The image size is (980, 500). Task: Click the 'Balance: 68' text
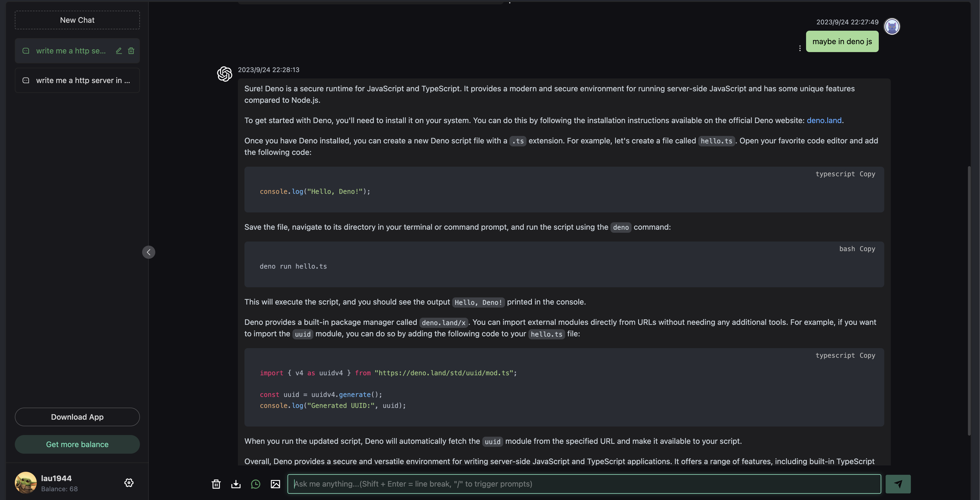point(59,489)
